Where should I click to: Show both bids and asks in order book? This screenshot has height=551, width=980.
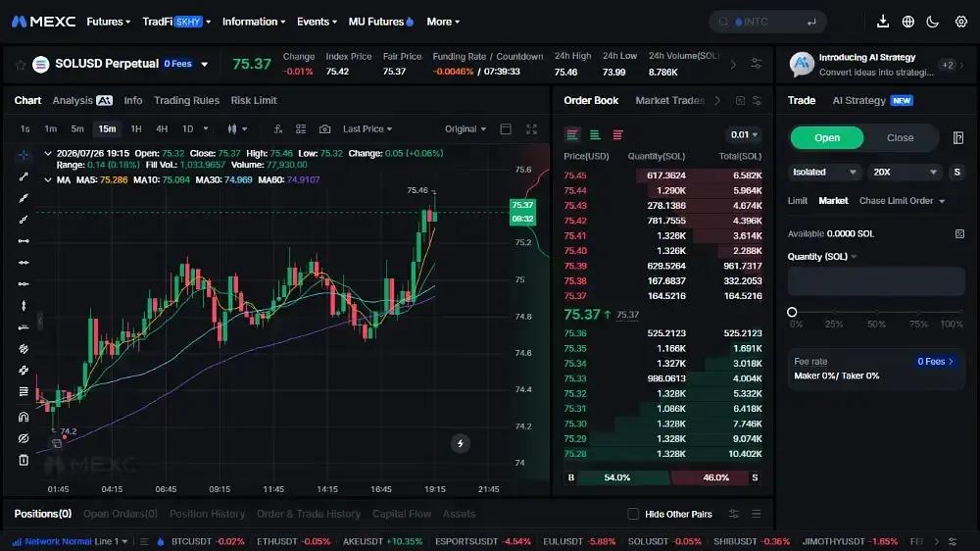[x=572, y=134]
